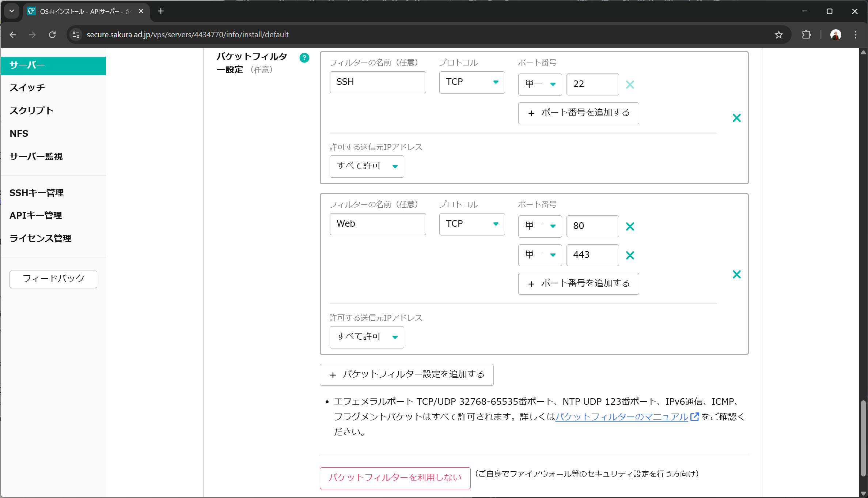Open port type dropdown beside port 443
The height and width of the screenshot is (498, 868).
[x=539, y=255]
